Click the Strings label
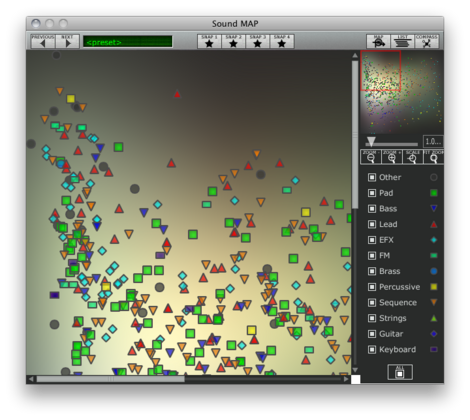 [393, 318]
